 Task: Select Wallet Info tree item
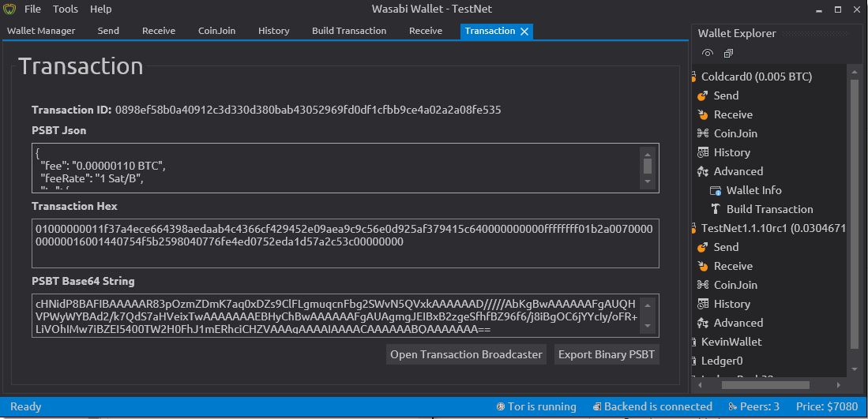click(x=754, y=190)
